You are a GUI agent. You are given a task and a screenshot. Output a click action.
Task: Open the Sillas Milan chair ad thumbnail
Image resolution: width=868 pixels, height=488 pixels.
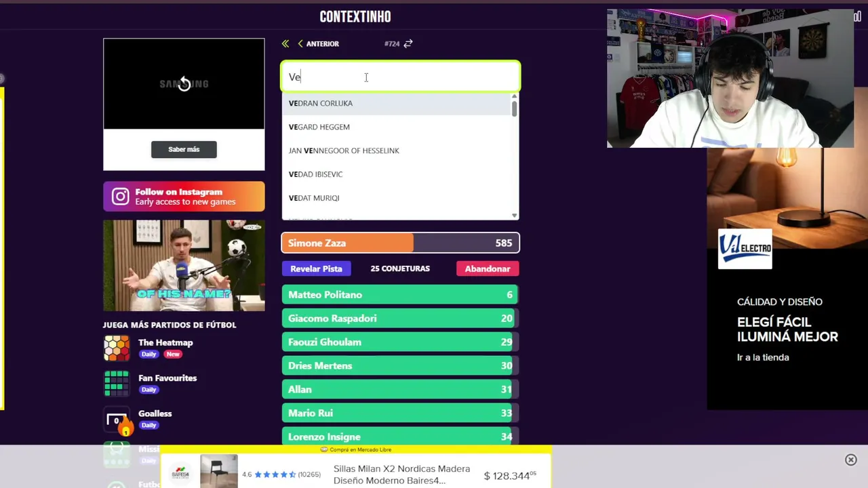point(219,471)
